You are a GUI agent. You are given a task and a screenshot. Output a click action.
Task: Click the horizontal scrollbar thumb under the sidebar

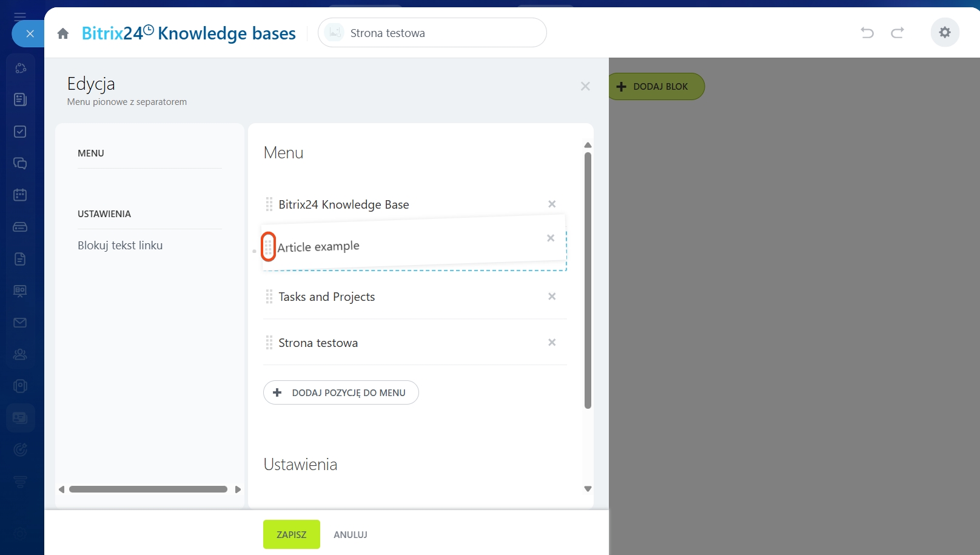click(148, 489)
